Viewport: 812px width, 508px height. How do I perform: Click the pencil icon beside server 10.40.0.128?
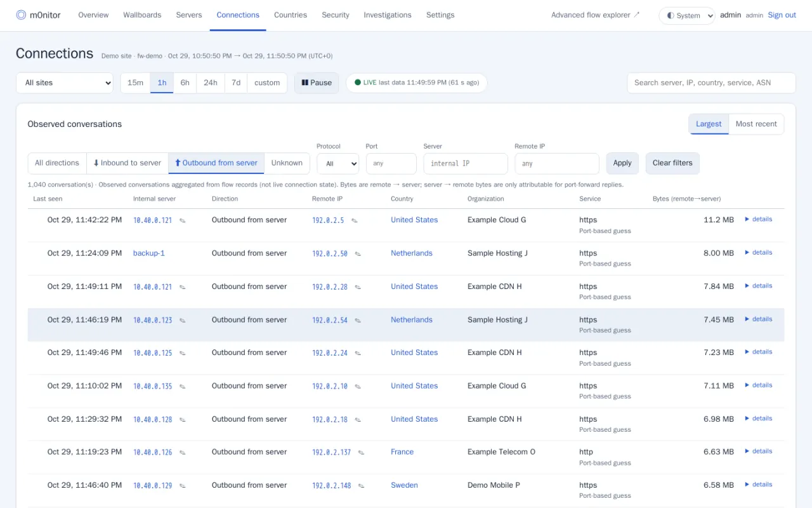(182, 419)
